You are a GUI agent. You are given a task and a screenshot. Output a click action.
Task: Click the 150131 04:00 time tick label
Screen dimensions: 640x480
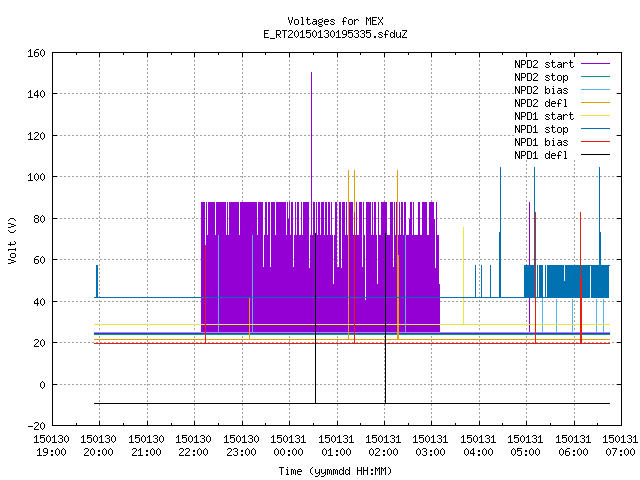(x=478, y=446)
